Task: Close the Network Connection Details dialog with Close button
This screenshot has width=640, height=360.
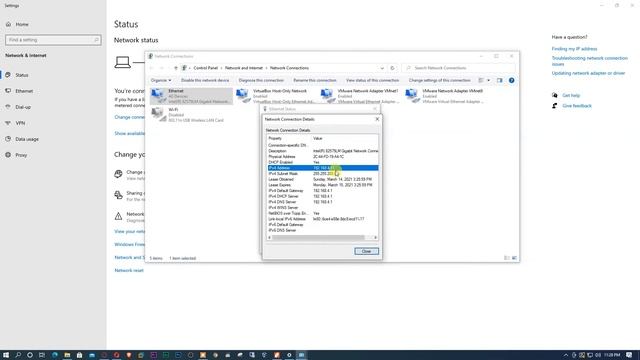Action: click(366, 251)
